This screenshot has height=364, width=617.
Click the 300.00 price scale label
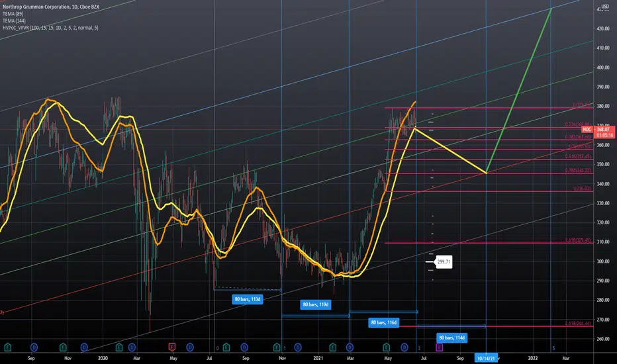[603, 261]
